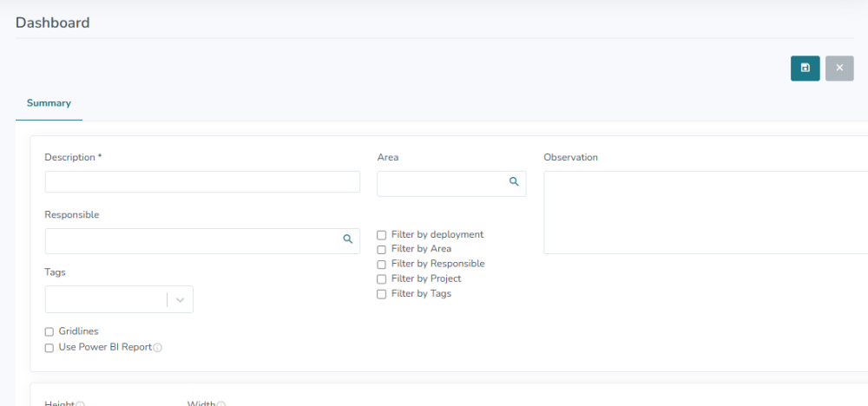Open the Summary tab
The image size is (868, 406).
point(49,103)
